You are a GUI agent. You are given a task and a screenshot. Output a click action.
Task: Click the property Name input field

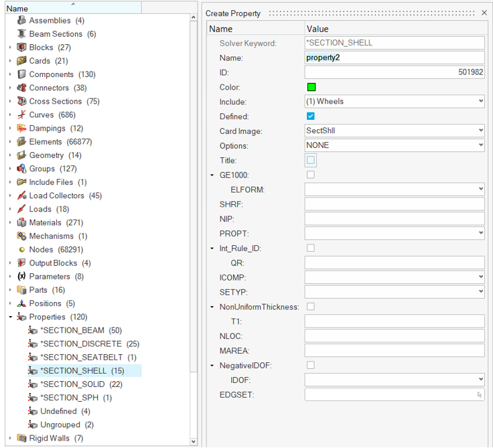[x=395, y=58]
